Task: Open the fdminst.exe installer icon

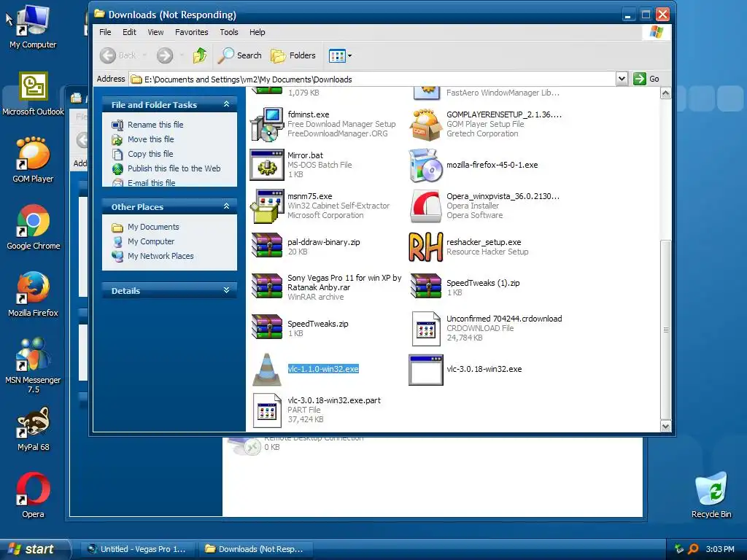Action: tap(266, 124)
